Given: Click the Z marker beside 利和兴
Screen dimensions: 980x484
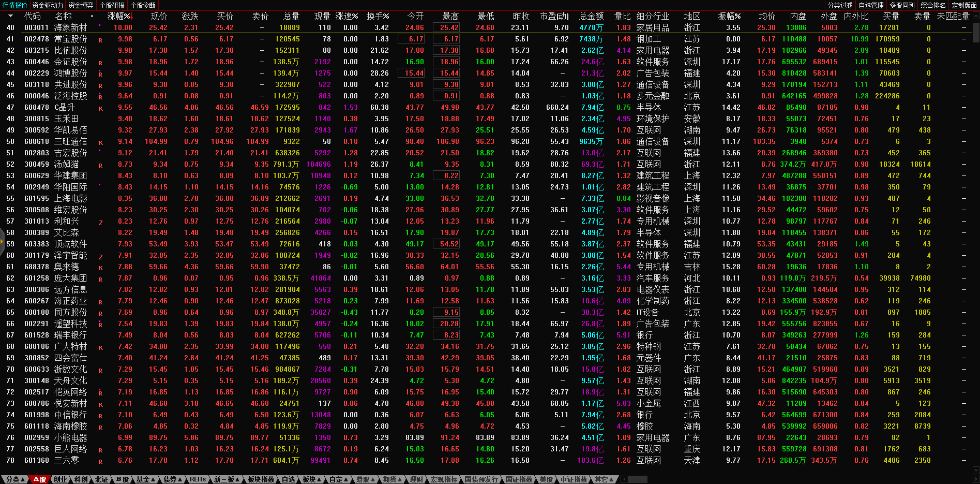Looking at the screenshot, I should [x=100, y=222].
